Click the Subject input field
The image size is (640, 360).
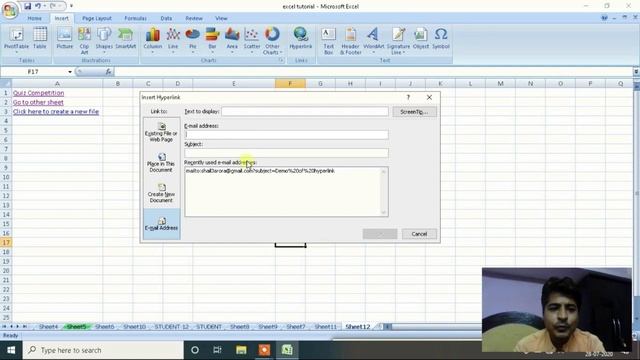click(x=286, y=153)
